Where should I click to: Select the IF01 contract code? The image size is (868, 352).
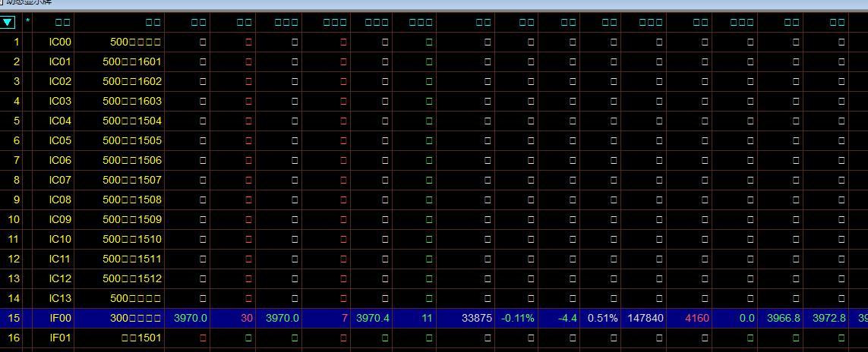coord(59,338)
